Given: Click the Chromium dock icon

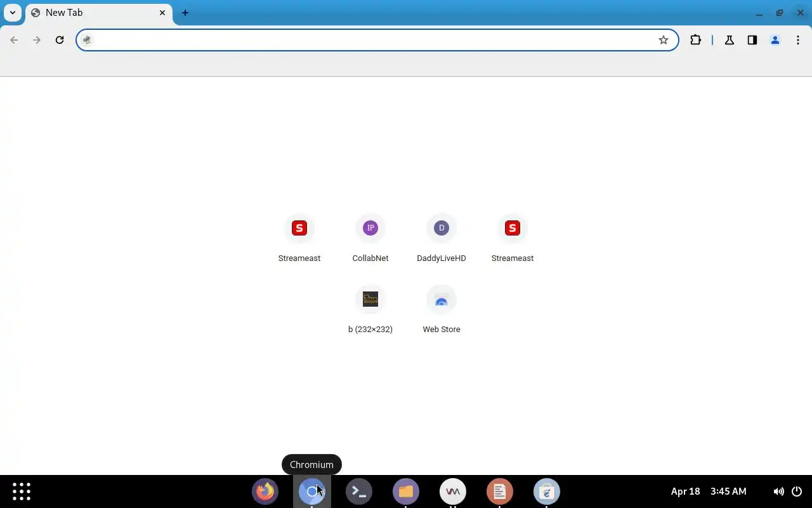Looking at the screenshot, I should point(312,491).
